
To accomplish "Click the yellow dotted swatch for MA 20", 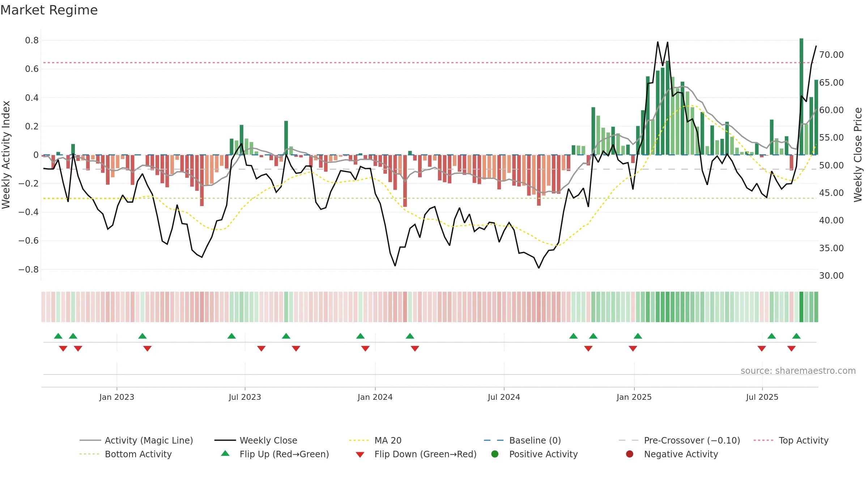I will tap(359, 440).
